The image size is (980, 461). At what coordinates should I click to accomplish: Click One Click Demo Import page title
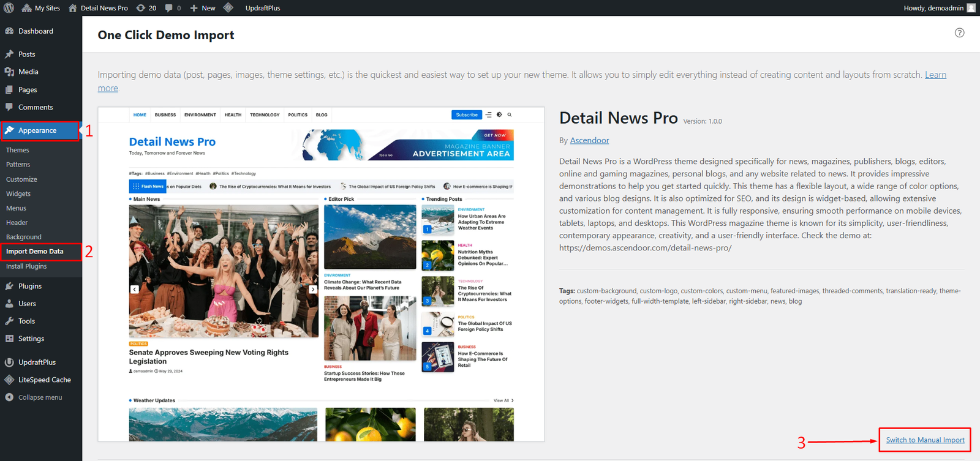(x=166, y=35)
